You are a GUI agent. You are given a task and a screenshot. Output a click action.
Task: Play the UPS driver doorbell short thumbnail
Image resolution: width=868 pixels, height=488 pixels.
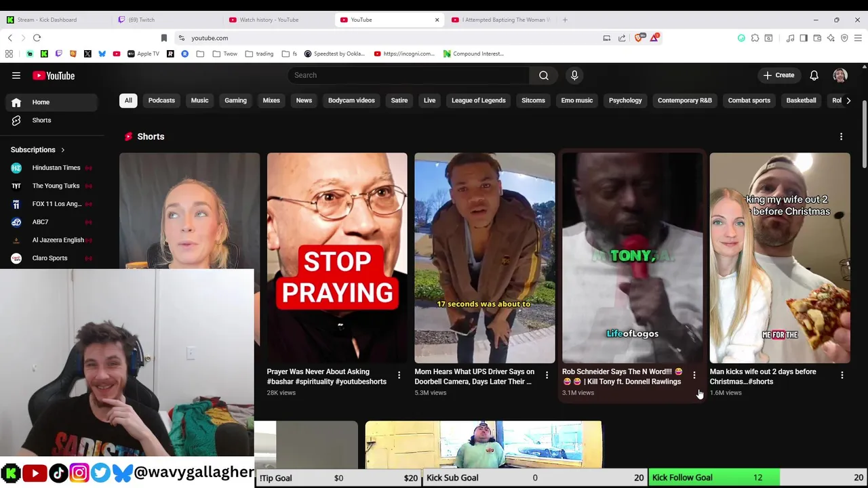(484, 258)
